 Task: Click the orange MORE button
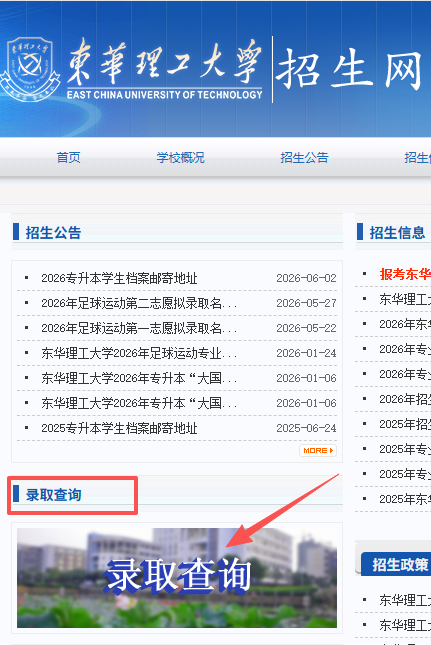[x=318, y=450]
